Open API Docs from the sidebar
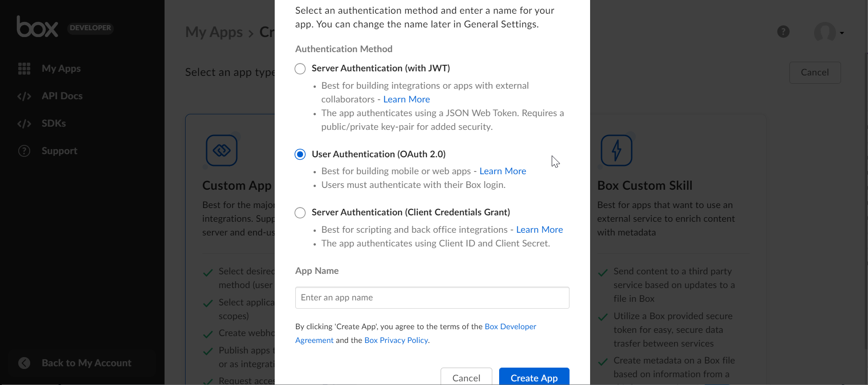This screenshot has height=385, width=868. tap(62, 96)
